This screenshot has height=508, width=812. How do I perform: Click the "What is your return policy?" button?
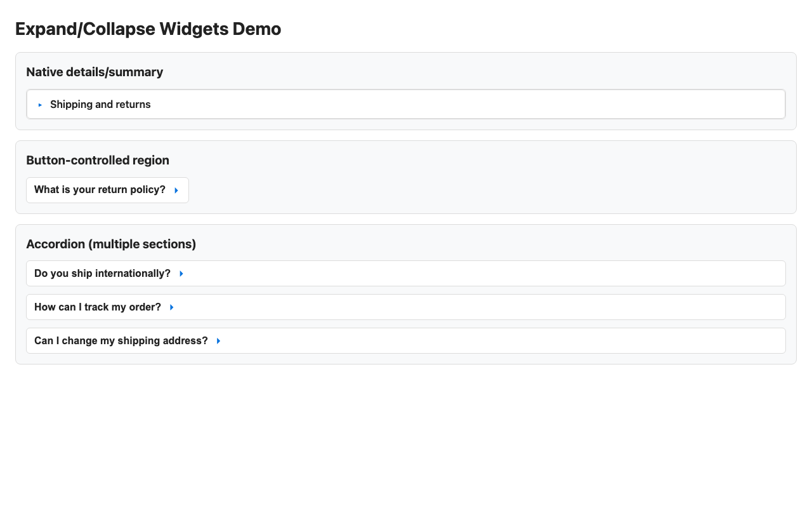coord(100,190)
